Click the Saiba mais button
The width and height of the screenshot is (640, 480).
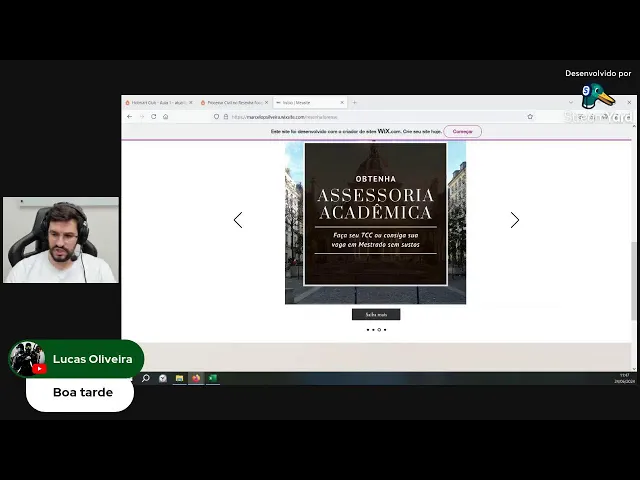(x=376, y=314)
